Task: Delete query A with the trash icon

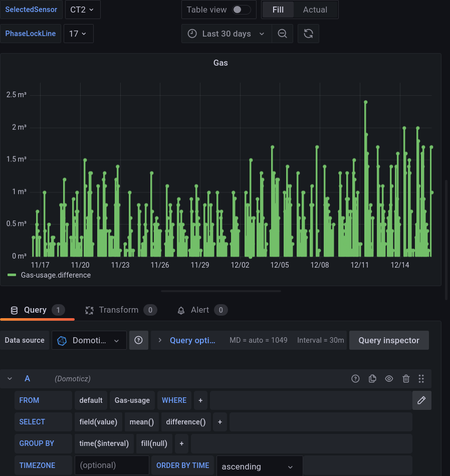Action: [x=406, y=378]
